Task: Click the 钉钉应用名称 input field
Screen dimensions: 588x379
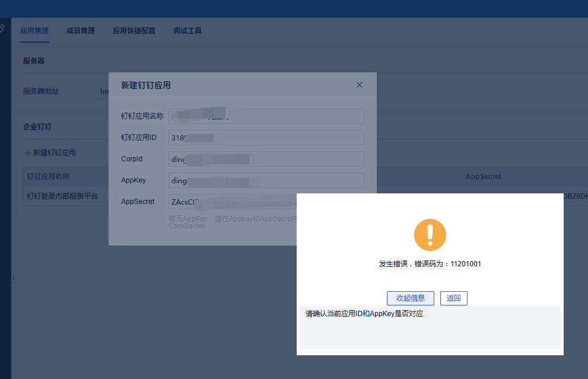Action: [x=266, y=116]
